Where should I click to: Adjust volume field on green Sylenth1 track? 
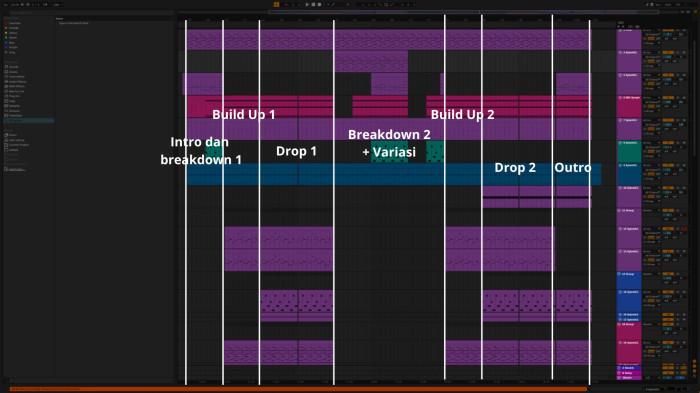667,147
